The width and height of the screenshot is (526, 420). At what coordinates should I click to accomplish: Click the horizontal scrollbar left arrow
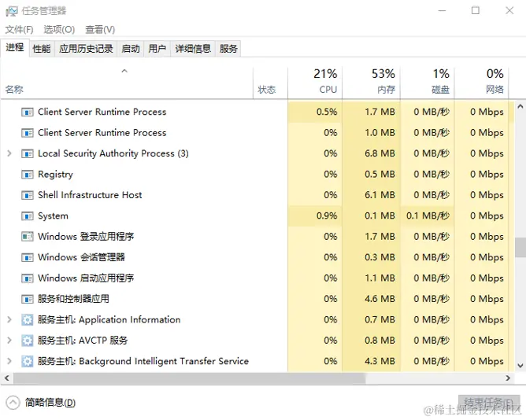click(x=7, y=378)
